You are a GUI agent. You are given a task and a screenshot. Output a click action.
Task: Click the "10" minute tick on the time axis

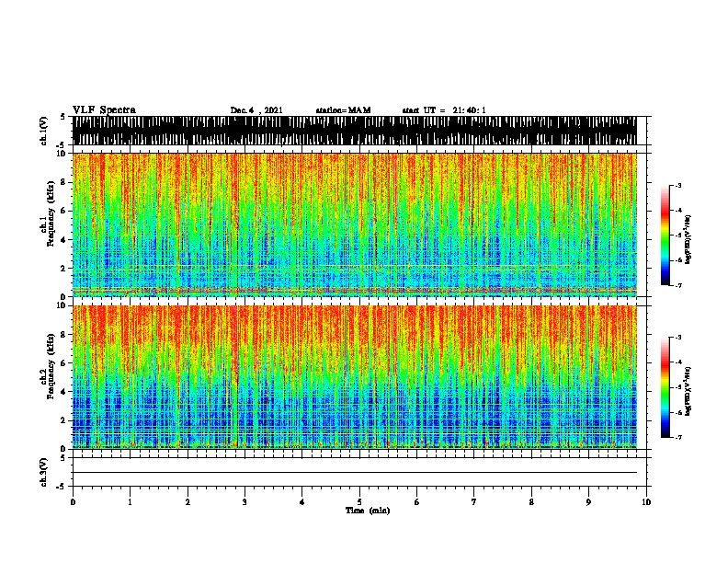coord(646,502)
